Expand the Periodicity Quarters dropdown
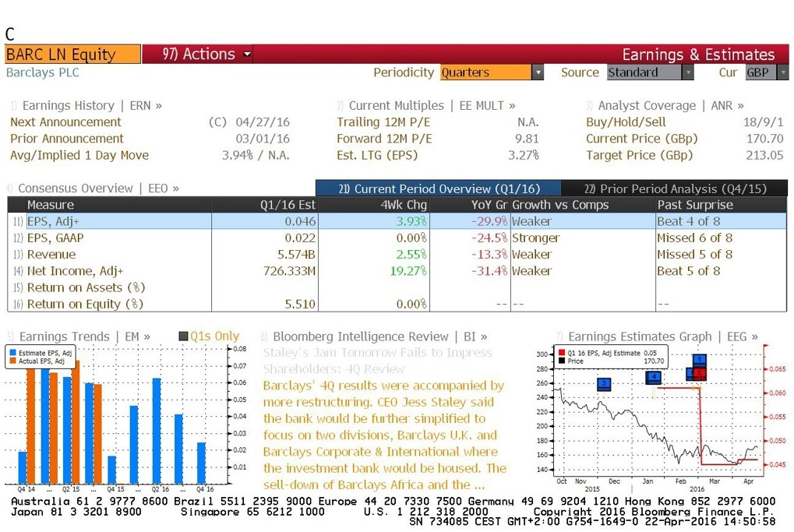Image resolution: width=794 pixels, height=532 pixels. tap(537, 72)
